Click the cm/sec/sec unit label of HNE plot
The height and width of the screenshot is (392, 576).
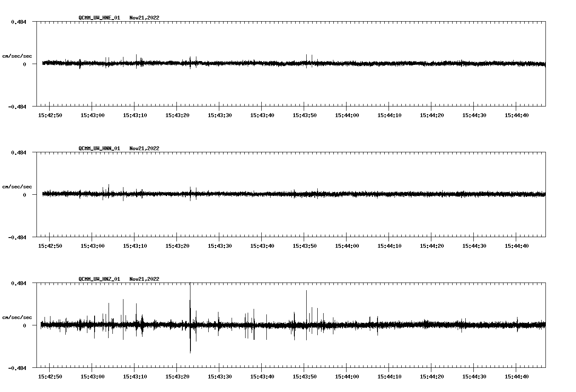17,56
